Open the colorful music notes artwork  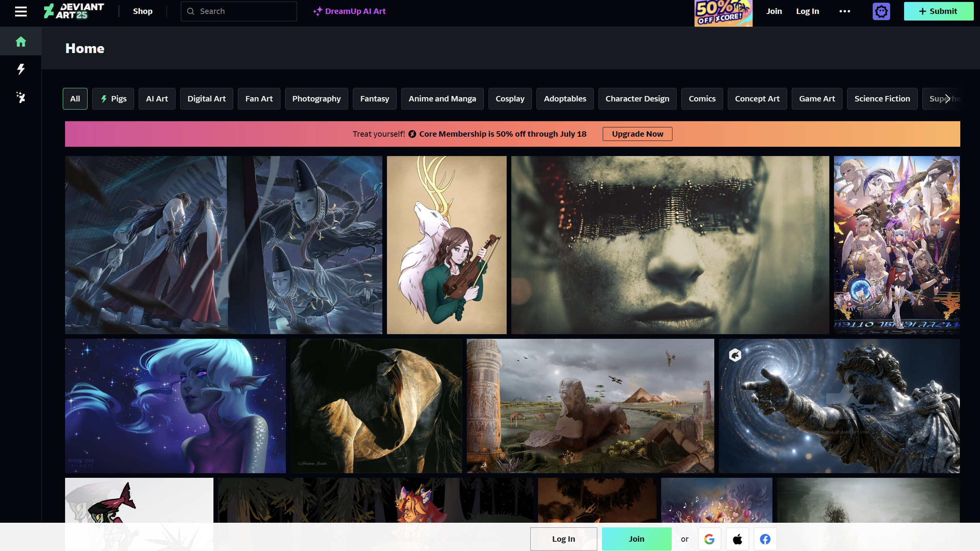pyautogui.click(x=717, y=500)
